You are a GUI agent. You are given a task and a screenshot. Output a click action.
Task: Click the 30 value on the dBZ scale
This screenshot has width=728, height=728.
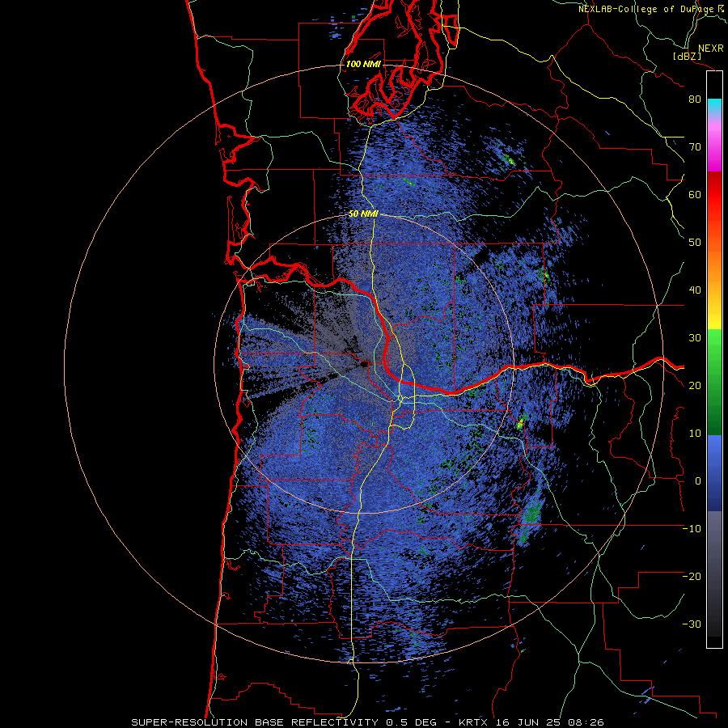click(695, 338)
